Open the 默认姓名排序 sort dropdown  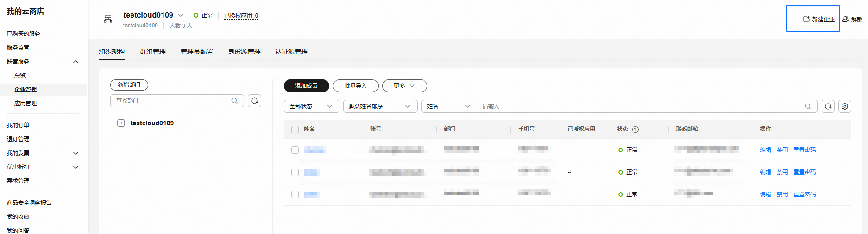[x=380, y=106]
